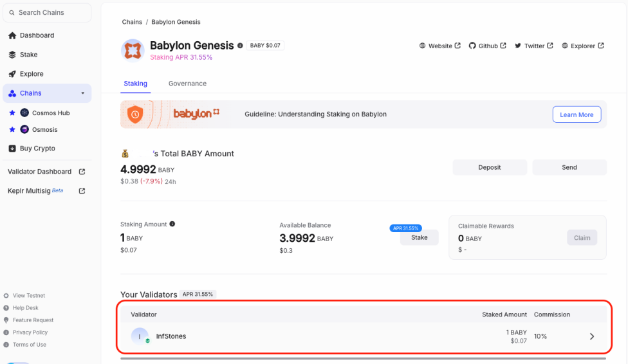The image size is (628, 364).
Task: Click the Learn More button
Action: pyautogui.click(x=577, y=114)
